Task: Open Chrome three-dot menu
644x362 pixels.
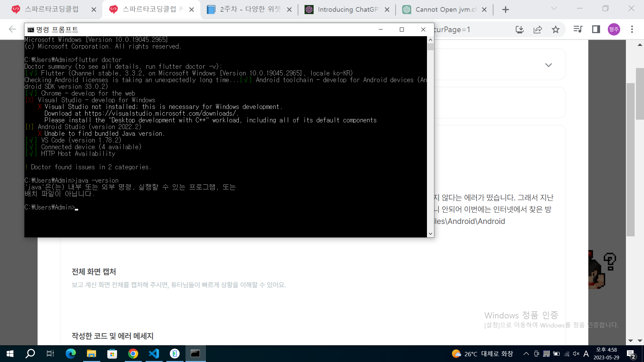Action: pyautogui.click(x=632, y=29)
